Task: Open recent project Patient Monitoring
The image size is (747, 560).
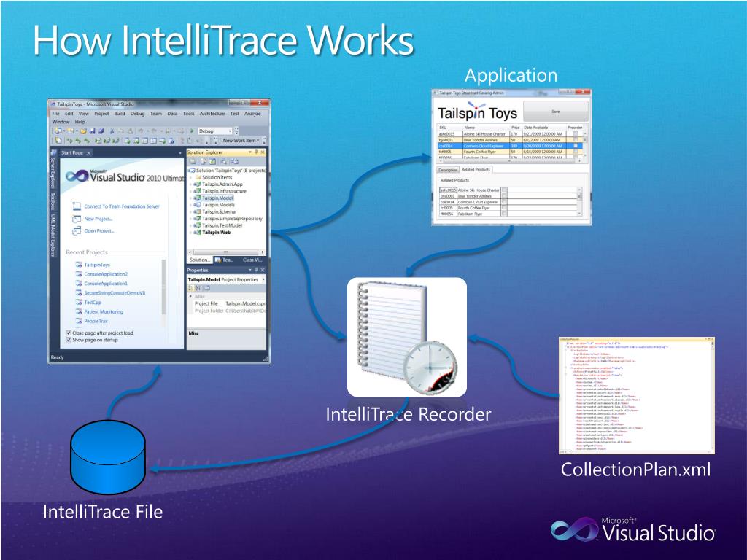Action: tap(104, 312)
